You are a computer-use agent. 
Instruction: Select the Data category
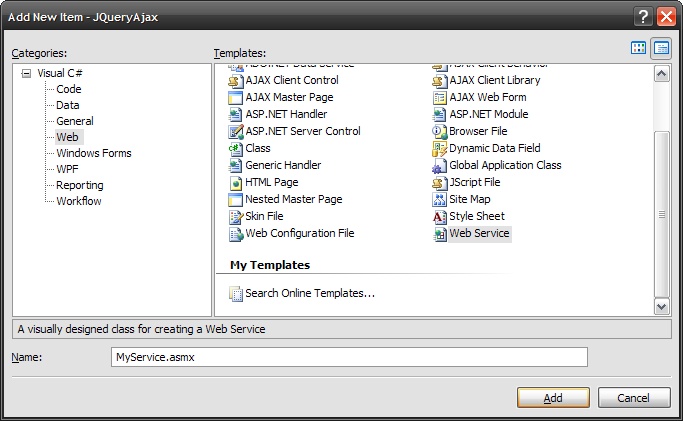coord(68,105)
